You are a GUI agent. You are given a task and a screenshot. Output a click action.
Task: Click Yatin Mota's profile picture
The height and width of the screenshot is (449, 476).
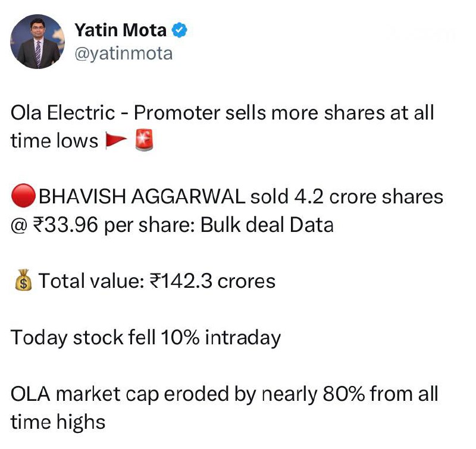click(x=37, y=41)
